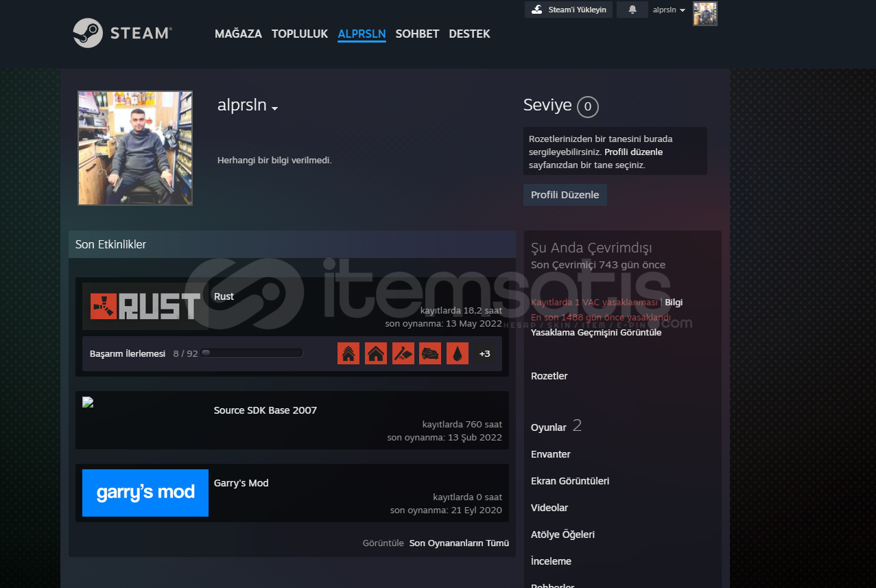Open the Videolar link
The image size is (876, 588).
(x=549, y=508)
